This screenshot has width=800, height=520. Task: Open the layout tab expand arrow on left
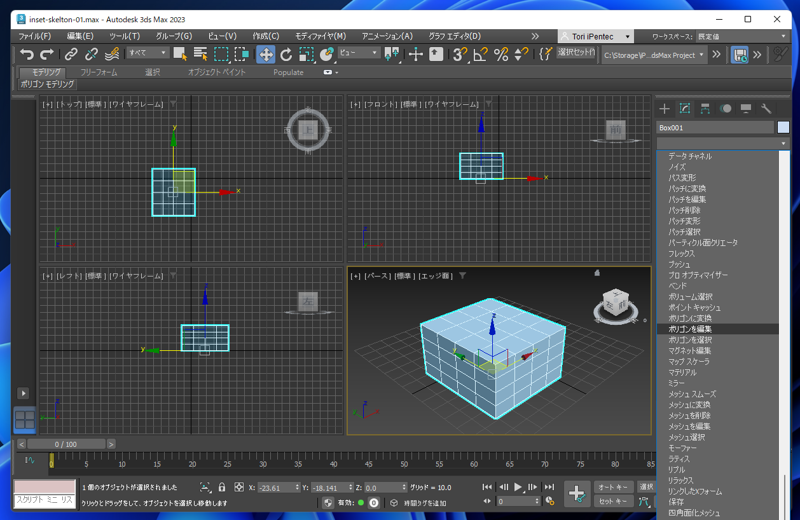(23, 393)
